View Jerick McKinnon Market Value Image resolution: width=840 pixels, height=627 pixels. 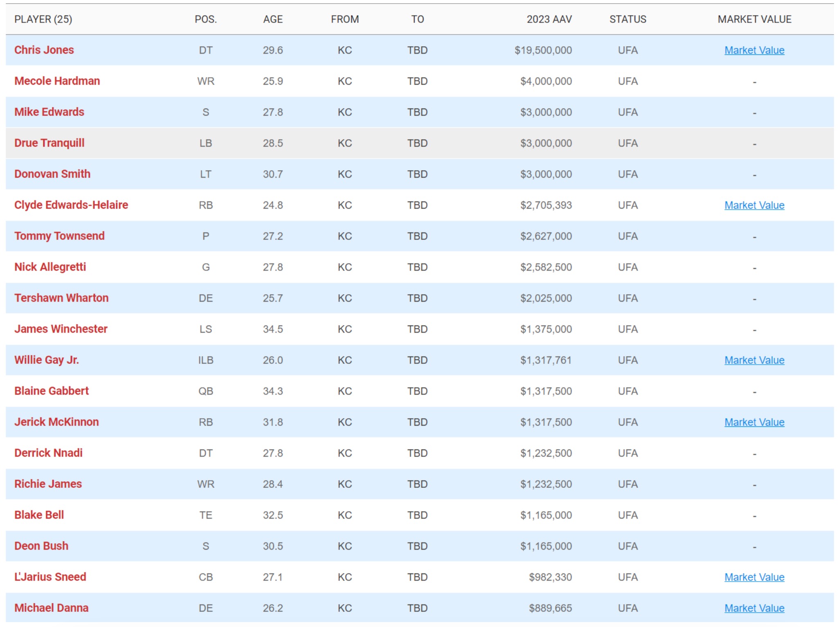point(754,422)
